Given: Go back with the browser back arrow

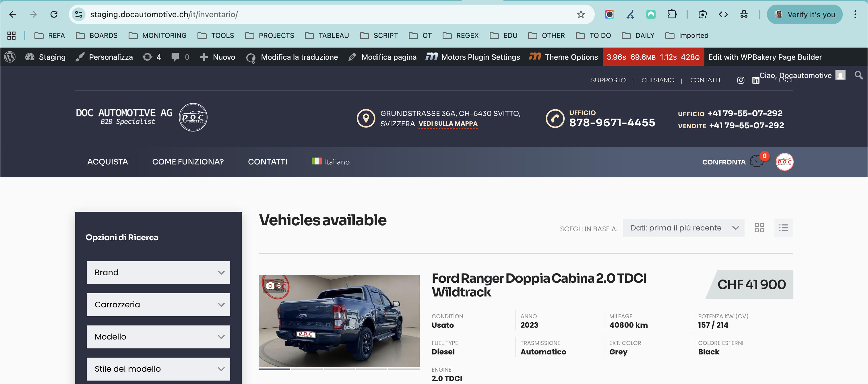Looking at the screenshot, I should coord(12,14).
